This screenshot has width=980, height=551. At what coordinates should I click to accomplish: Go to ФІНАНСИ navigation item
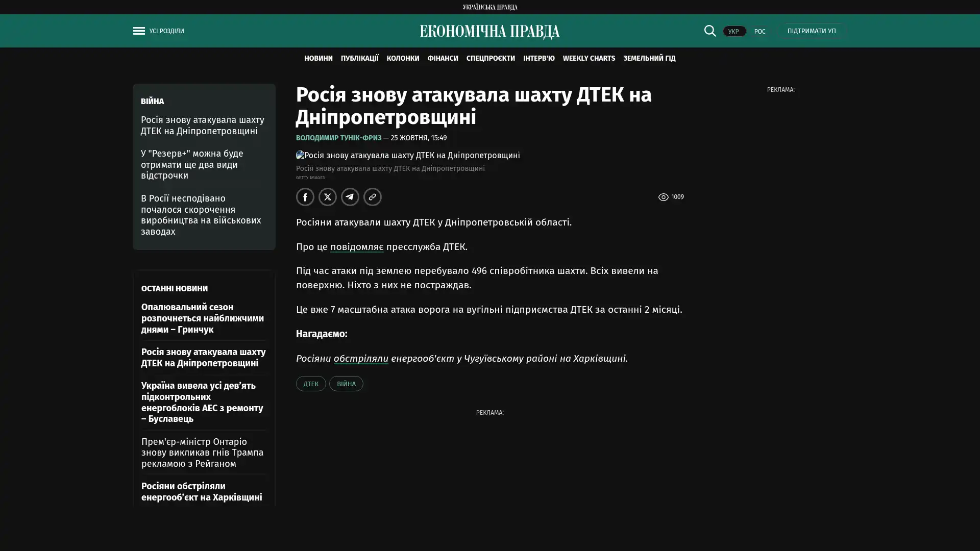coord(443,58)
